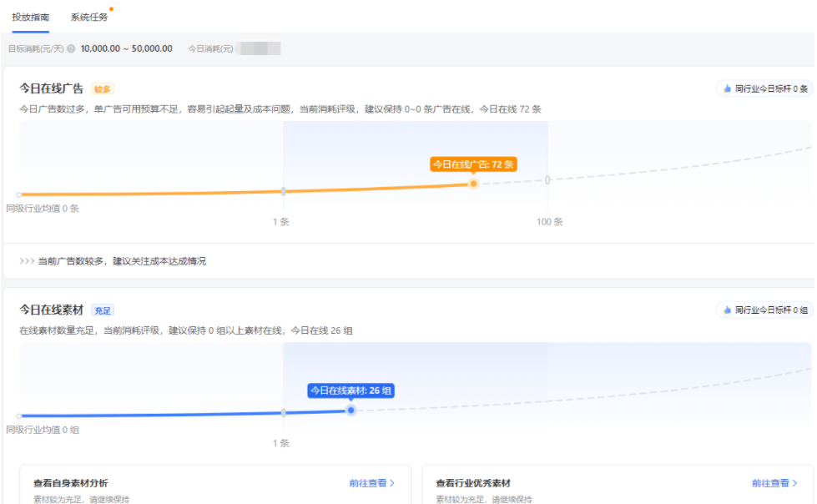Click the 同级行业均值 0 组 label
817x504 pixels.
click(43, 430)
